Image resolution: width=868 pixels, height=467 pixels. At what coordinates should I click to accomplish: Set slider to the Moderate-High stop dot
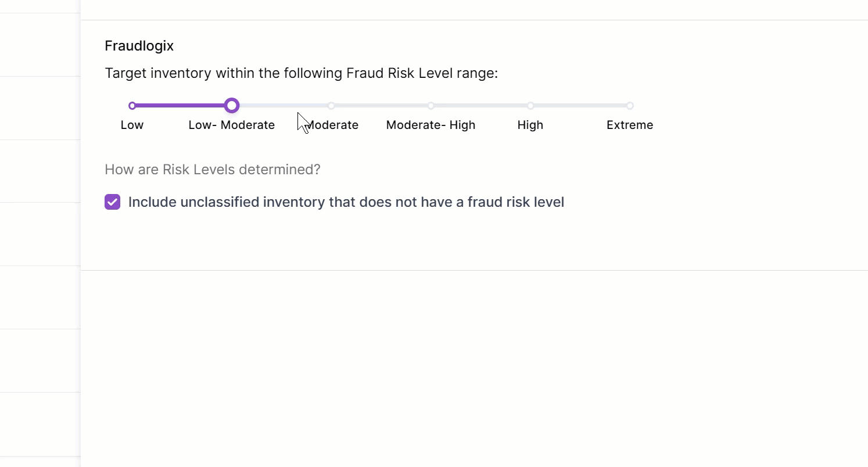[431, 106]
